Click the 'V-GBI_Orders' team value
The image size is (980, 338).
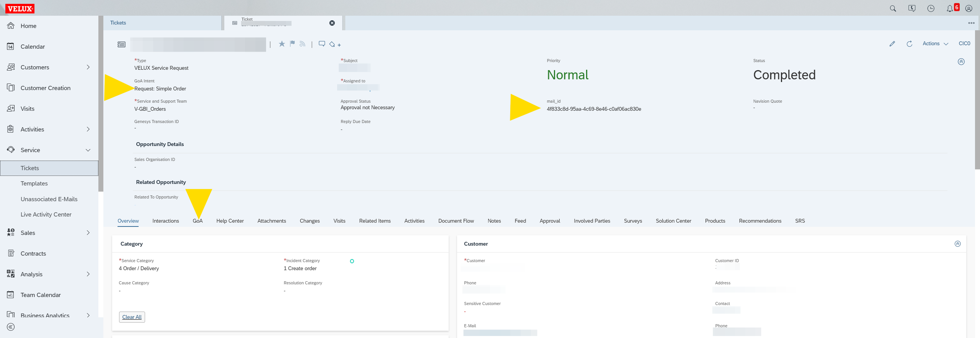click(x=150, y=109)
